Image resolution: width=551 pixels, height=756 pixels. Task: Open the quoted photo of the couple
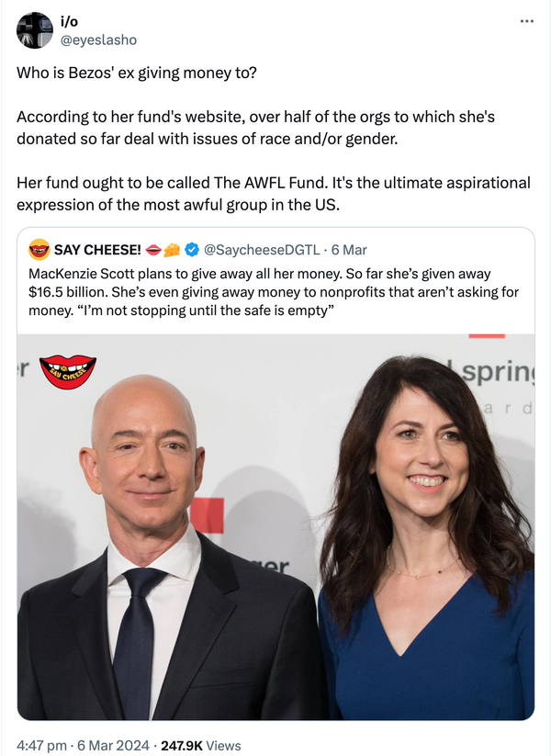click(275, 527)
